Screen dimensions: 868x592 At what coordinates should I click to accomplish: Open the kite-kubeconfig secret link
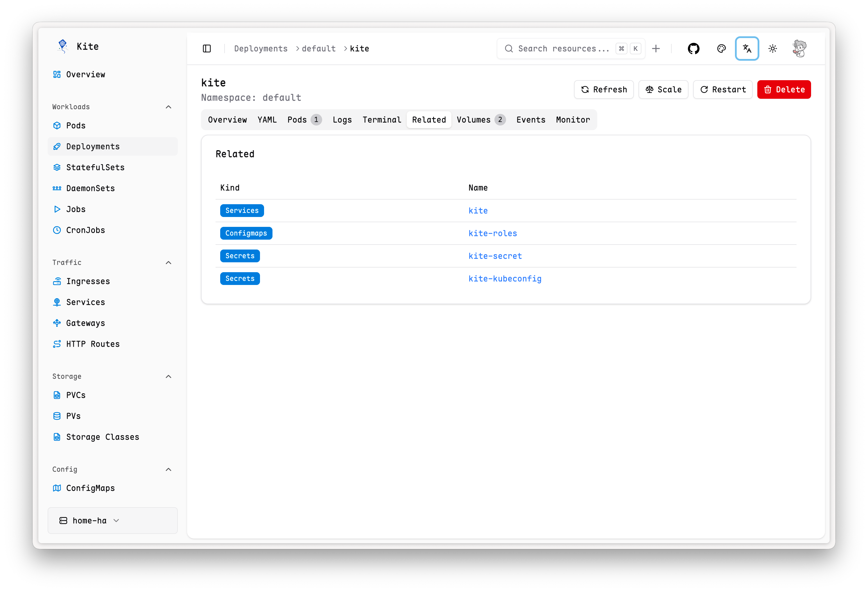pyautogui.click(x=505, y=279)
